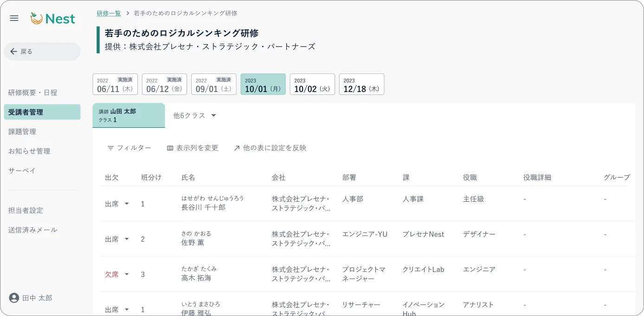Switch to the 2023 10/02 (火) session tab
The image size is (644, 316).
(312, 84)
